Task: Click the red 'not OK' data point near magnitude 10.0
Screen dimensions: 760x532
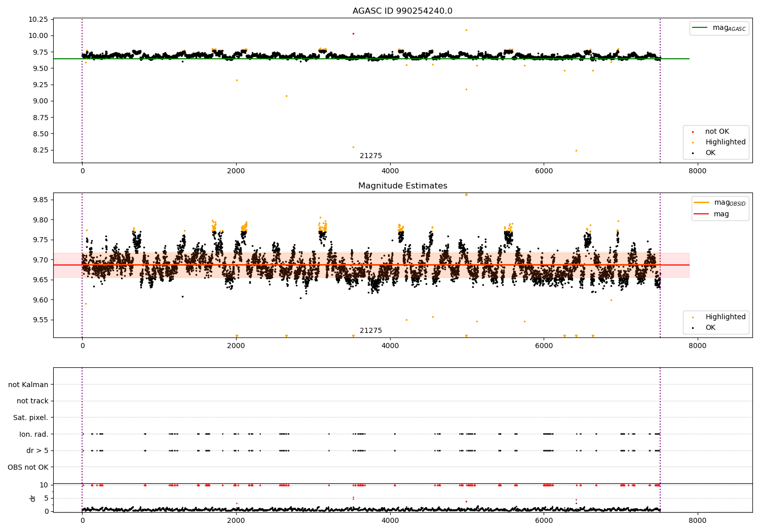Action: point(353,33)
